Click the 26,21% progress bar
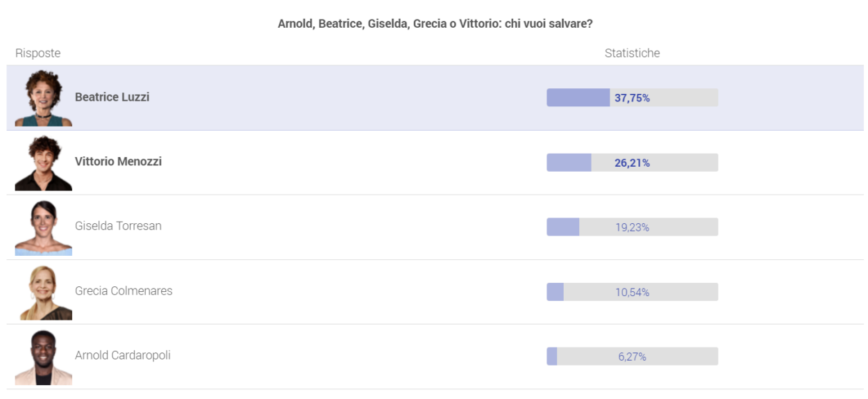 pos(632,163)
